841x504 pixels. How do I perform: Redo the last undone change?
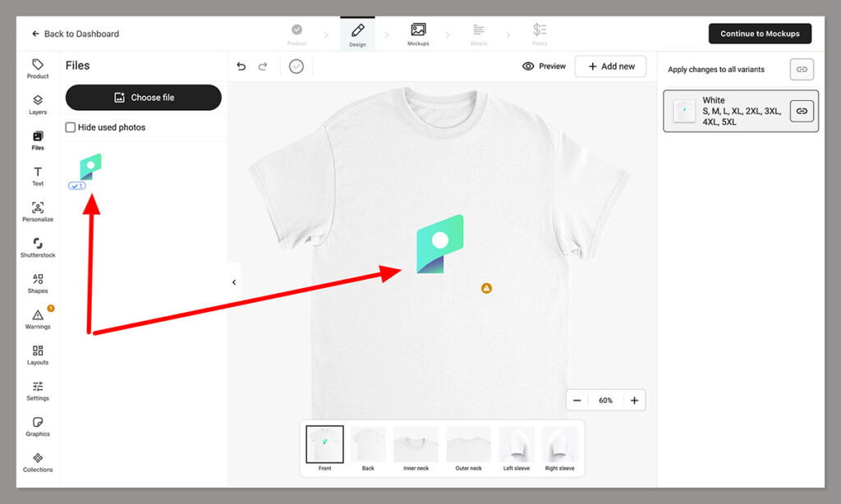pyautogui.click(x=263, y=66)
